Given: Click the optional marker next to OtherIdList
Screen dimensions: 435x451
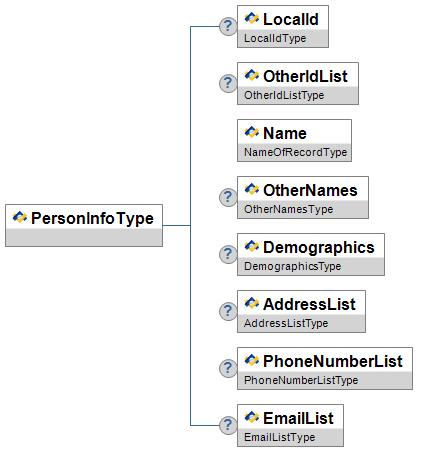Looking at the screenshot, I should coord(228,83).
